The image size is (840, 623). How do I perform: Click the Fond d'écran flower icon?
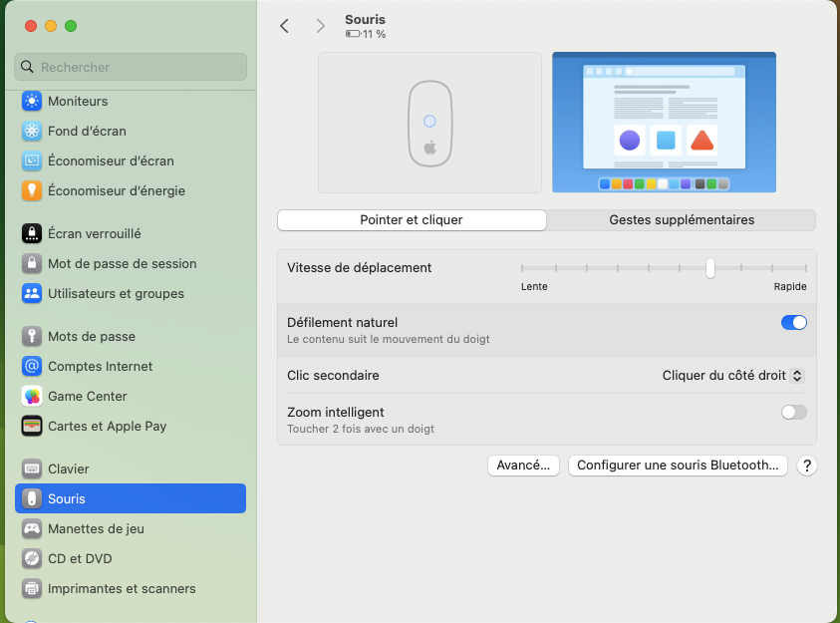click(x=32, y=131)
